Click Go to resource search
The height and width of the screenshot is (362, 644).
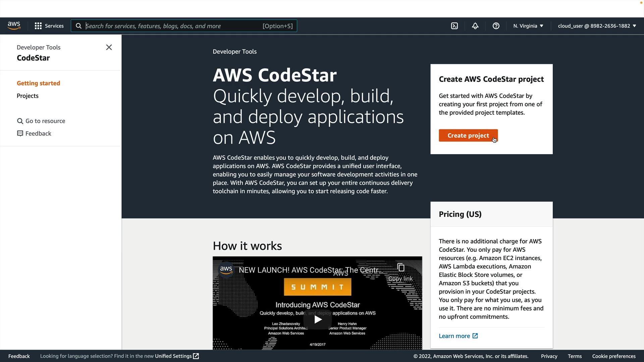[x=41, y=121]
